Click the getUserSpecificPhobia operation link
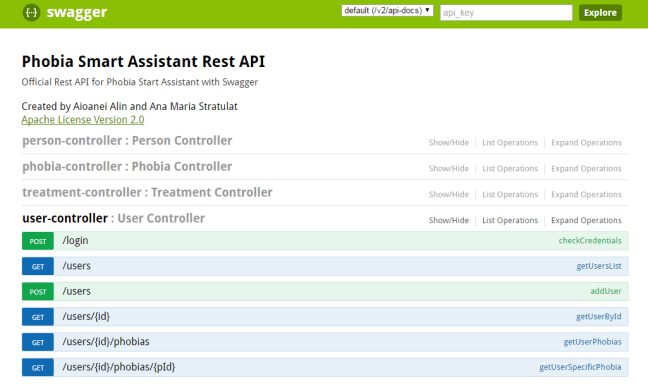 coord(580,367)
